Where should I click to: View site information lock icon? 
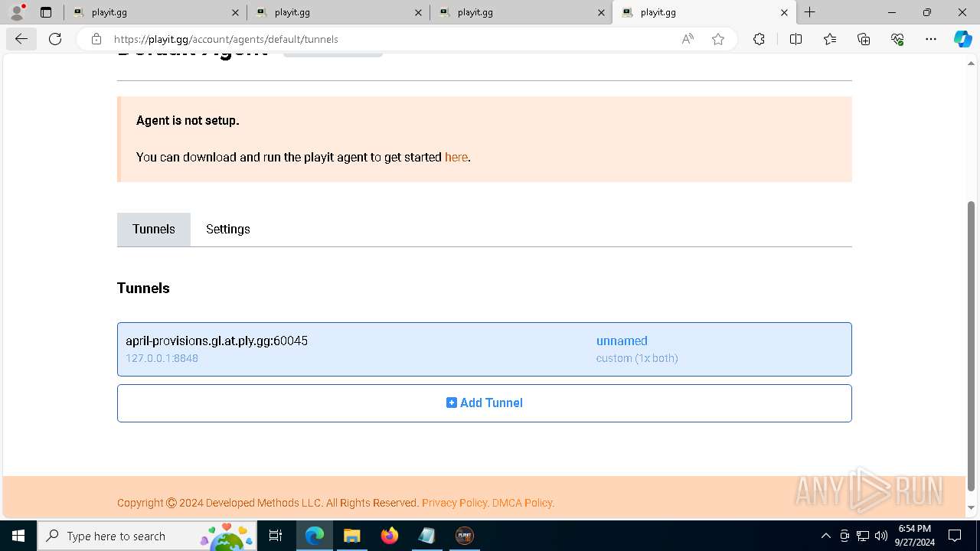pyautogui.click(x=96, y=39)
